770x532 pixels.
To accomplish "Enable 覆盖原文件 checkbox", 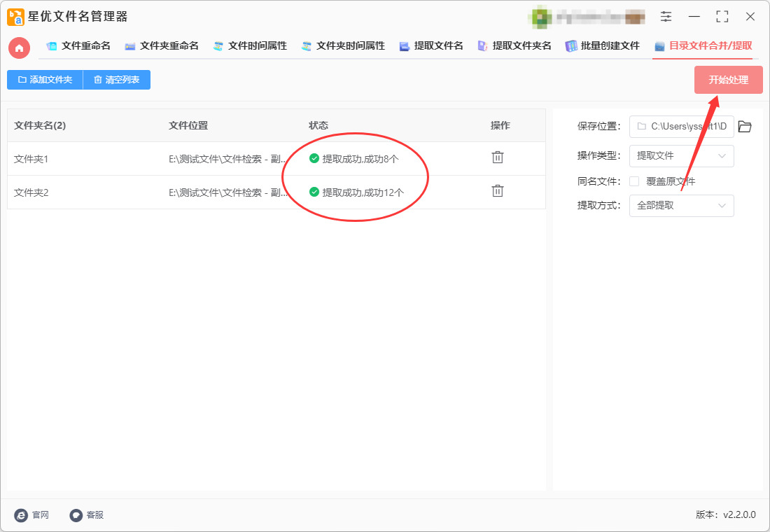I will pos(634,181).
